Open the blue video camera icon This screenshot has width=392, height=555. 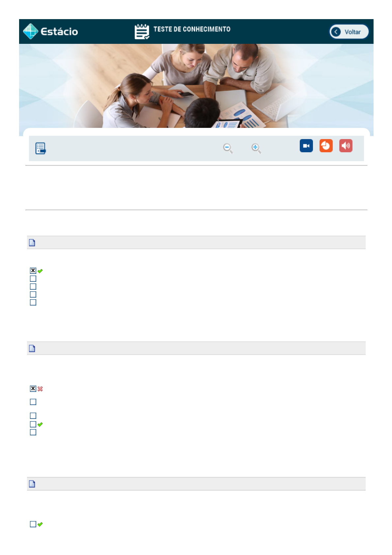pyautogui.click(x=306, y=146)
